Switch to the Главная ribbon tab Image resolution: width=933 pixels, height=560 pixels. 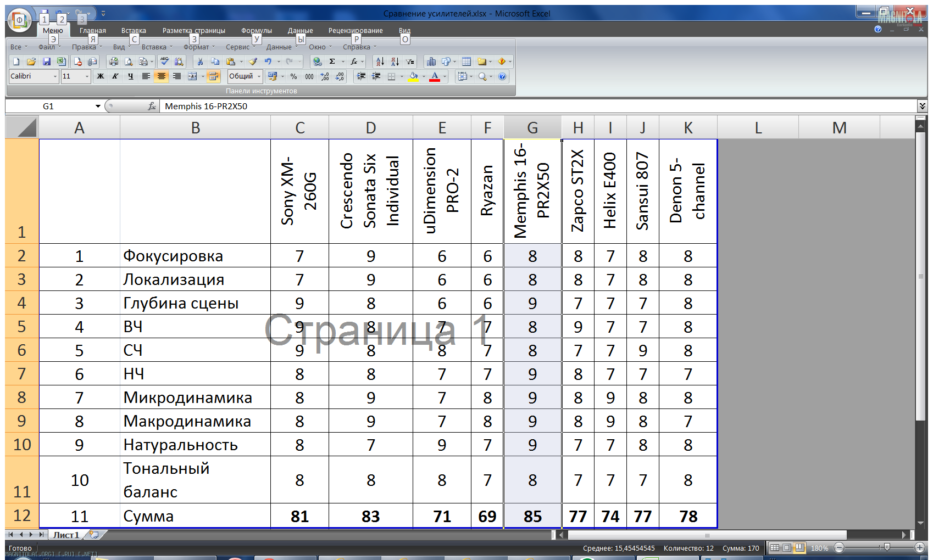pyautogui.click(x=93, y=31)
